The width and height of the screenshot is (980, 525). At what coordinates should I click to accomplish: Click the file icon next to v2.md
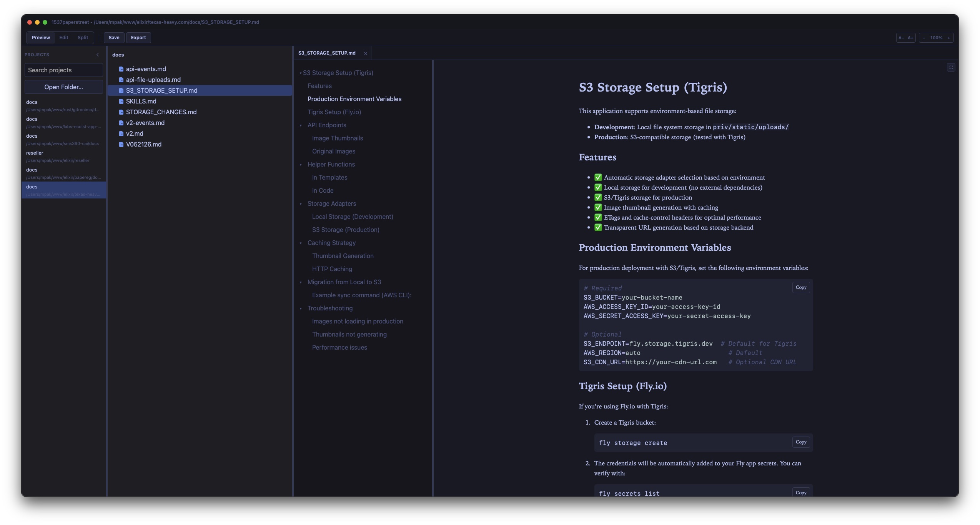click(x=121, y=134)
